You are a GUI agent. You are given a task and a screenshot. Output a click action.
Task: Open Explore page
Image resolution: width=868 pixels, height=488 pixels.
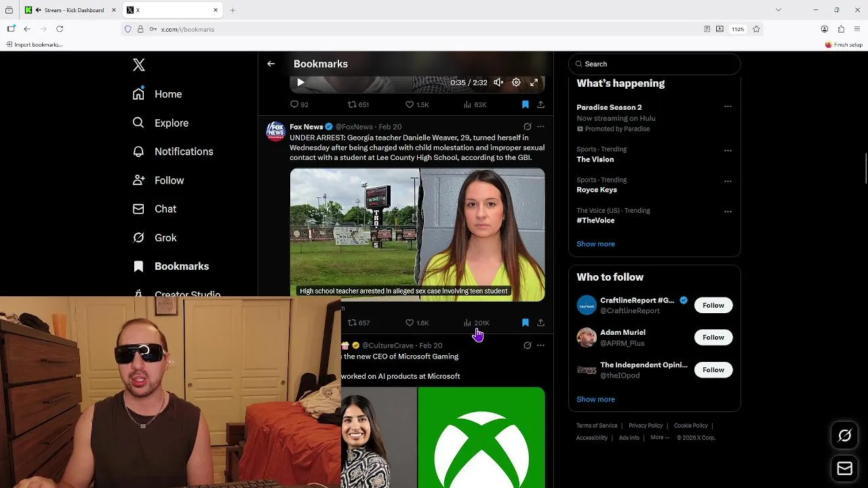click(161, 123)
